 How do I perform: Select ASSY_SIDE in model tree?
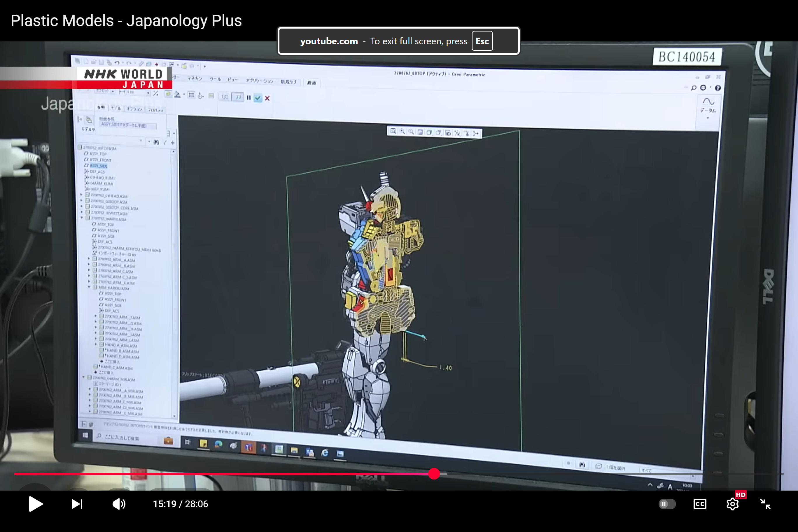[98, 166]
